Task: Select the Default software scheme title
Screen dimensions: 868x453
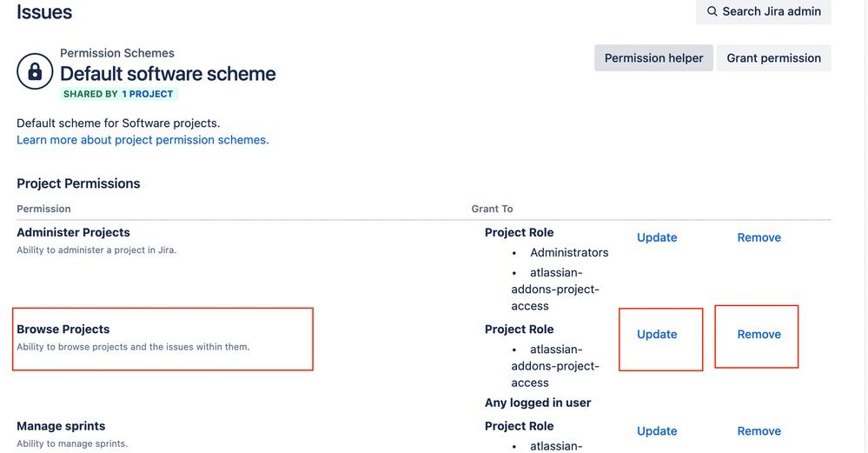Action: pos(168,74)
